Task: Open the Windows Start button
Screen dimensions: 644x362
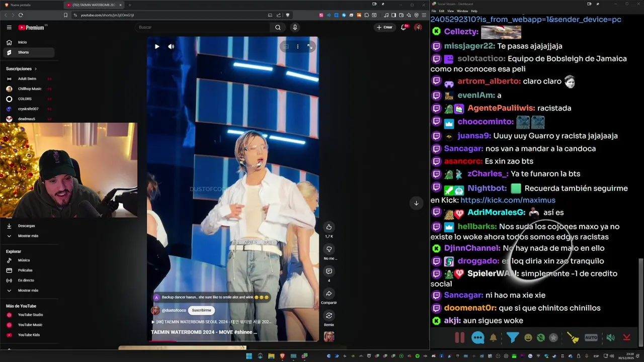Action: click(x=249, y=356)
